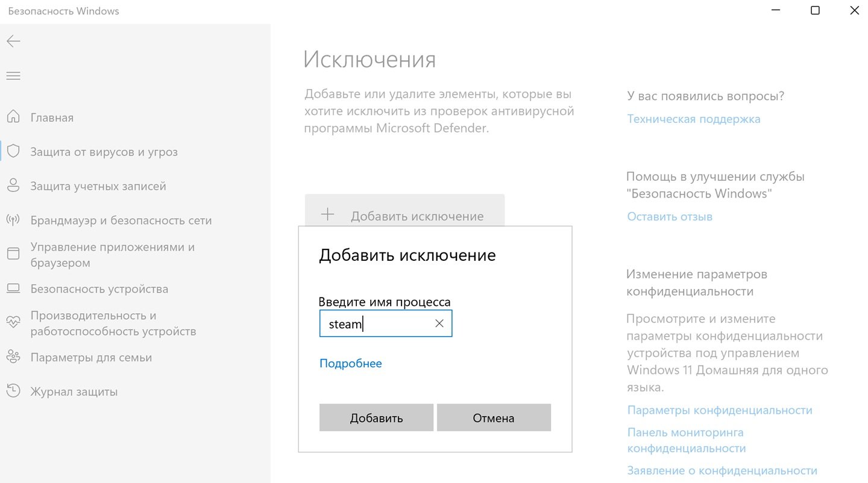Go to Брандмауэр и безопасность сети
The width and height of the screenshot is (868, 483).
point(121,220)
